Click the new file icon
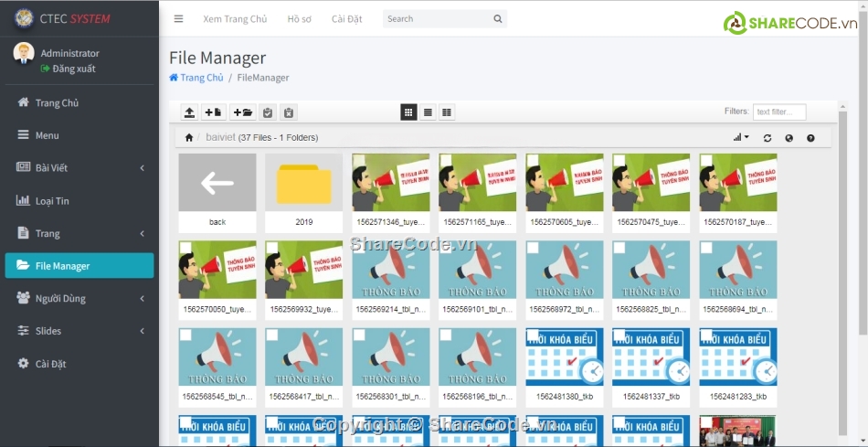The image size is (868, 447). [213, 112]
